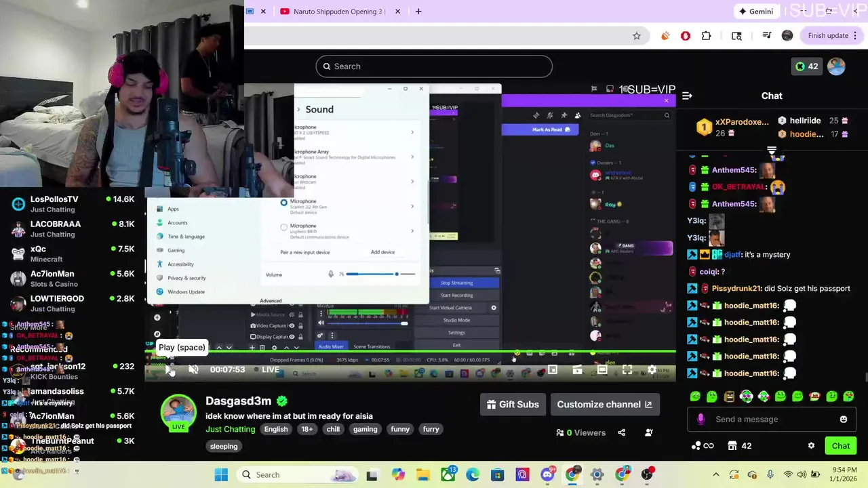
Task: Open the Just Chatting category link
Action: coord(231,429)
